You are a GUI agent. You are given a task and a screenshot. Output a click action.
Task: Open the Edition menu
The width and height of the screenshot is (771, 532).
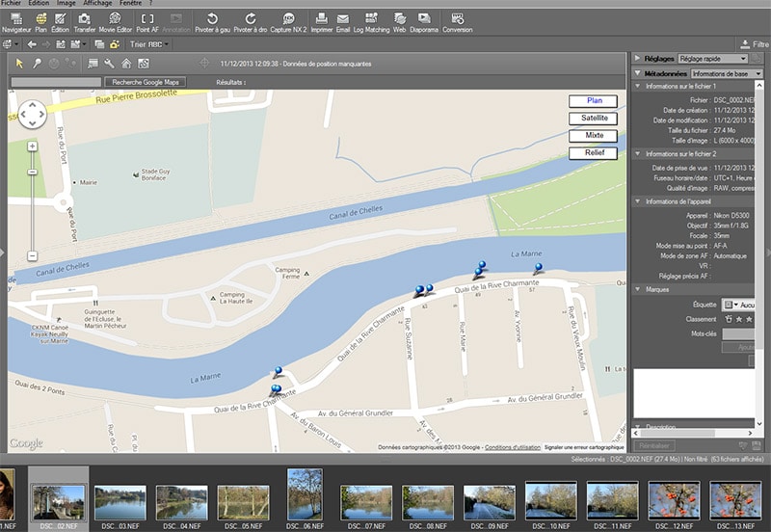(39, 3)
